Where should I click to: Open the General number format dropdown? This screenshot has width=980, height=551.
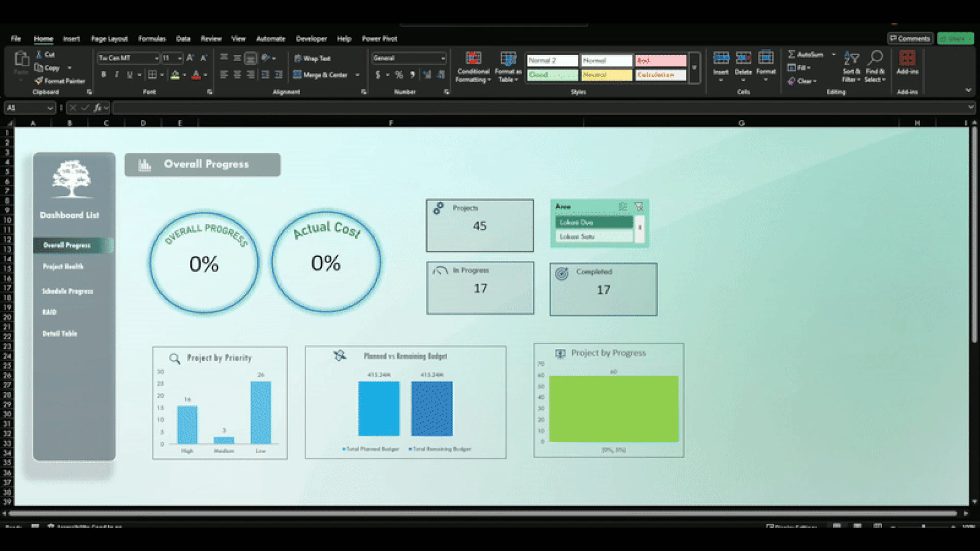point(442,58)
